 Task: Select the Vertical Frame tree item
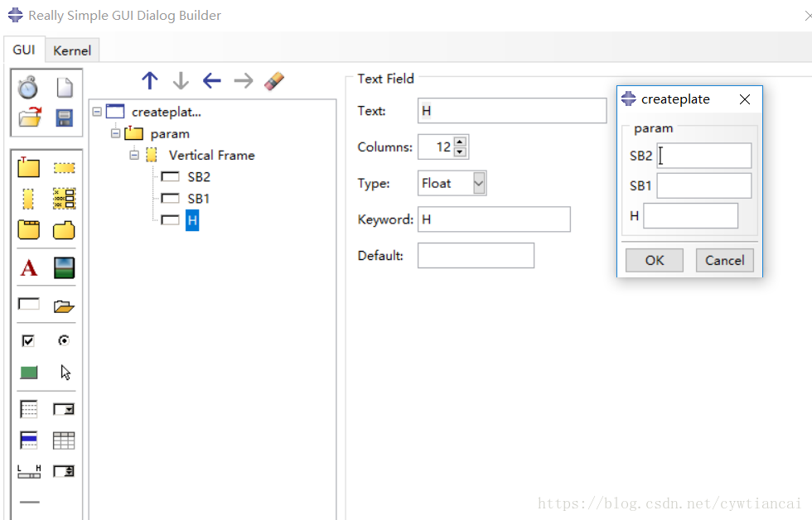tap(212, 155)
